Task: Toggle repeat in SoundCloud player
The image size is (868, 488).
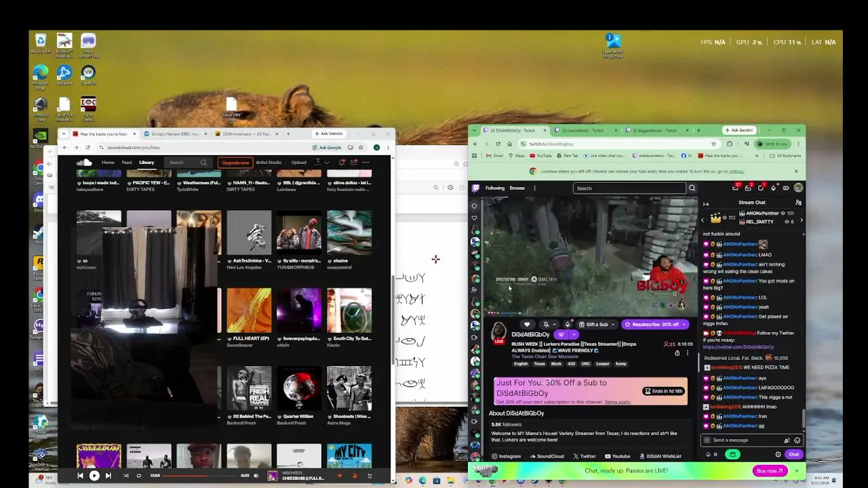Action: click(x=139, y=476)
